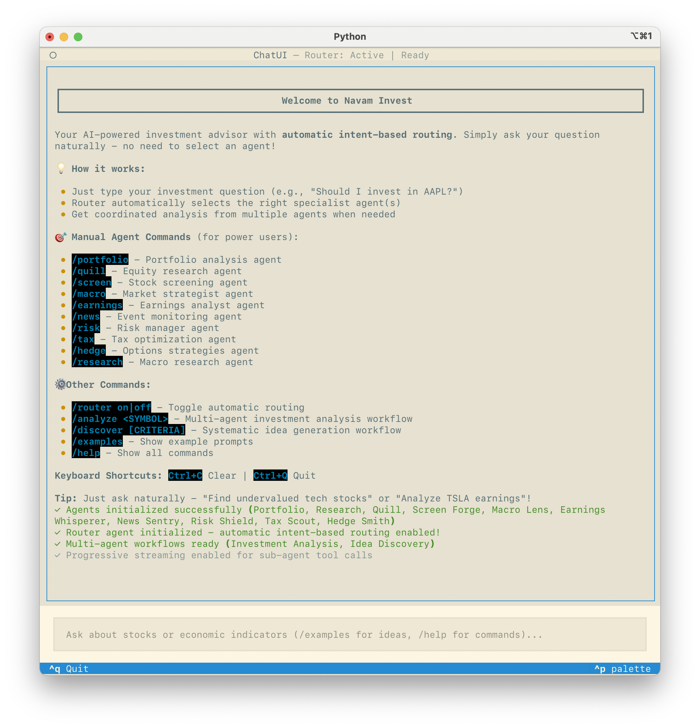Click the /examples command label
This screenshot has height=728, width=700.
tap(97, 442)
